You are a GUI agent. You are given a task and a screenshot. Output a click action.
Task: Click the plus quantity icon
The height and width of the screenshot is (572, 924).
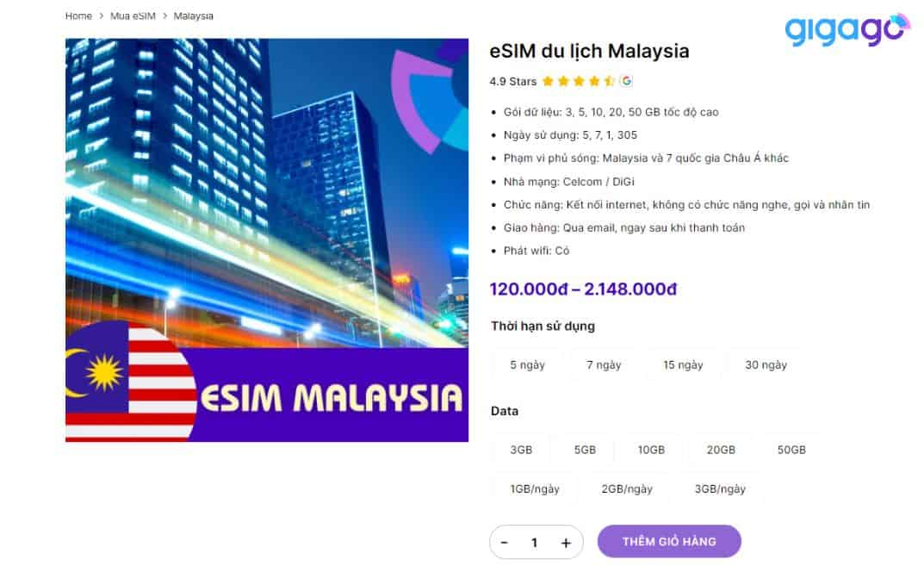click(x=566, y=543)
